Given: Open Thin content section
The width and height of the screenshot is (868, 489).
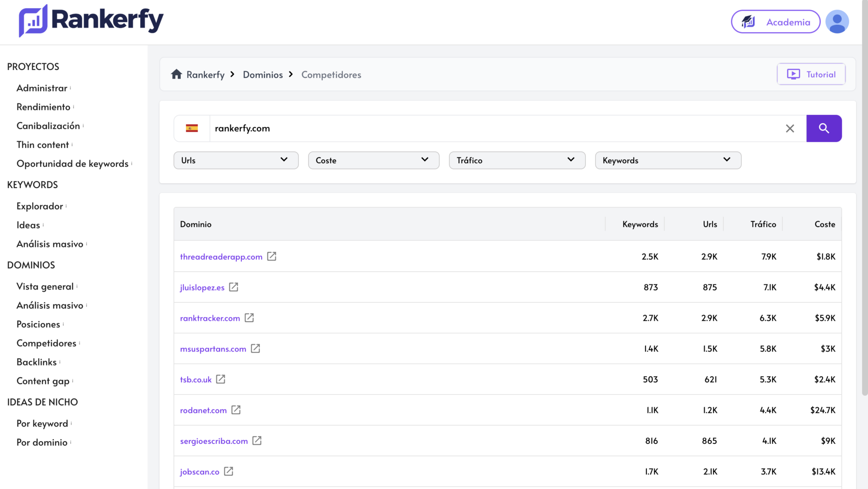Looking at the screenshot, I should click(x=42, y=145).
